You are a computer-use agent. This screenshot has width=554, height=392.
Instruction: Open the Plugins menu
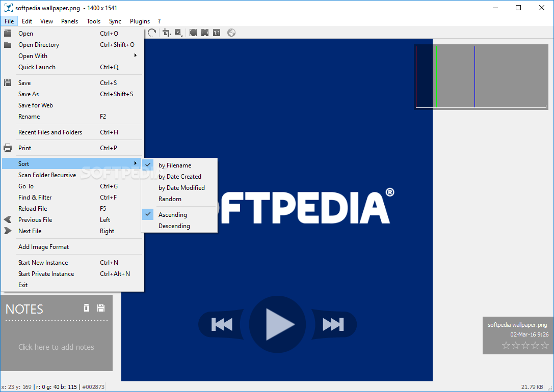point(140,21)
